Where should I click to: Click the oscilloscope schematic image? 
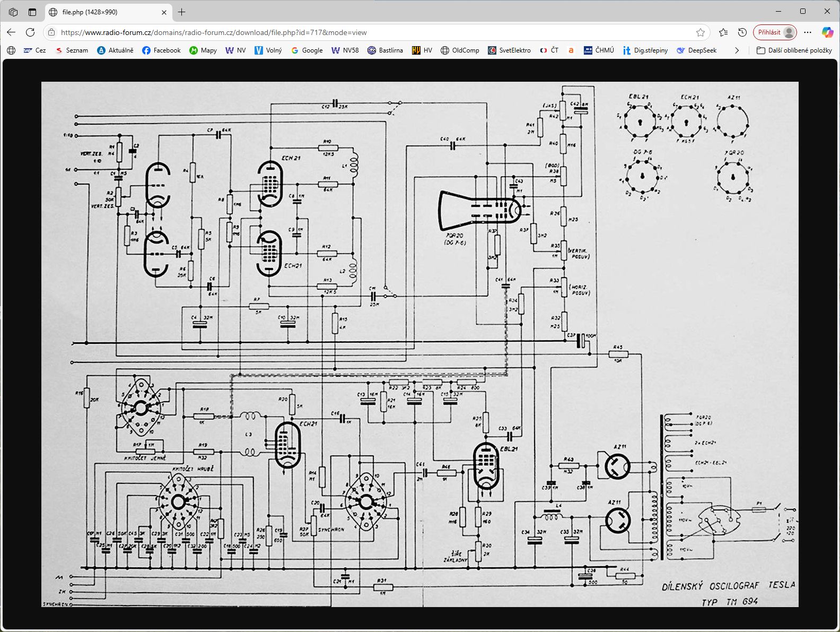coord(420,344)
